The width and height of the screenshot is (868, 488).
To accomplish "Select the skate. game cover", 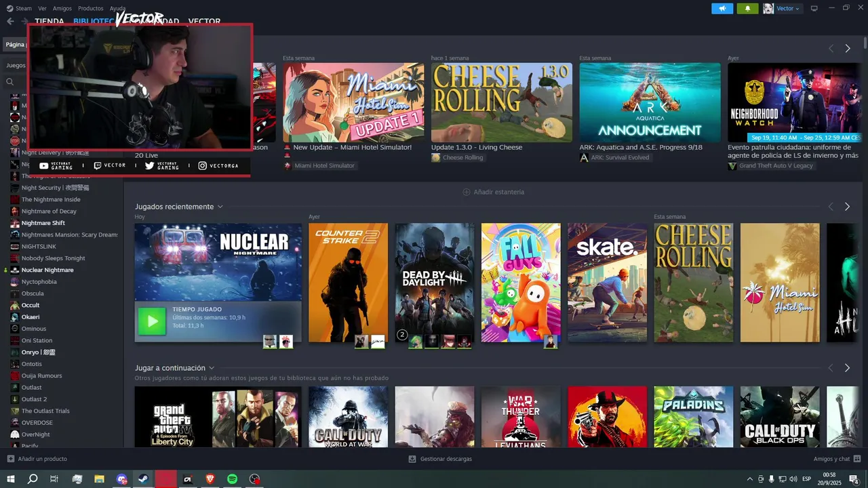I will (x=607, y=283).
